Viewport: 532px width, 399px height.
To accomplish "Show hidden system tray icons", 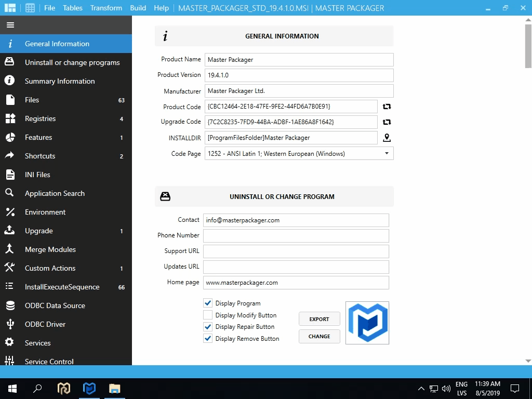I will click(421, 389).
